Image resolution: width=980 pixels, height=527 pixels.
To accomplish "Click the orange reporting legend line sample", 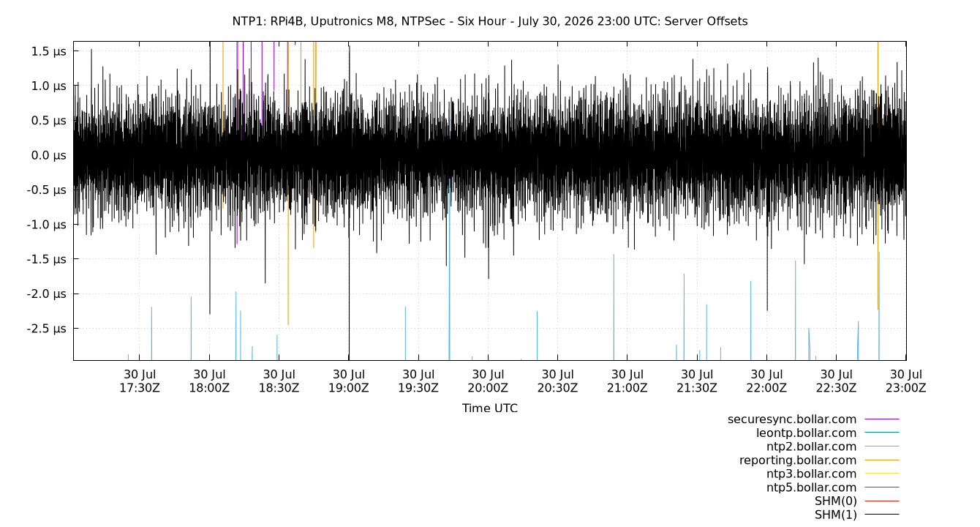I will [882, 460].
